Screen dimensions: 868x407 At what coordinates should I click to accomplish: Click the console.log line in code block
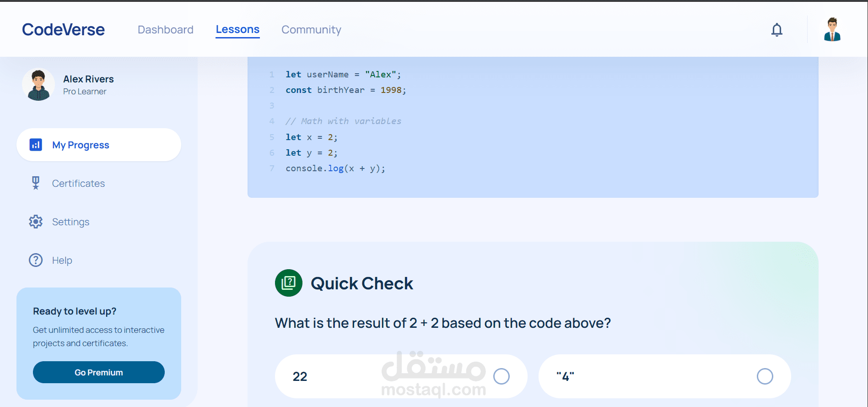(335, 168)
